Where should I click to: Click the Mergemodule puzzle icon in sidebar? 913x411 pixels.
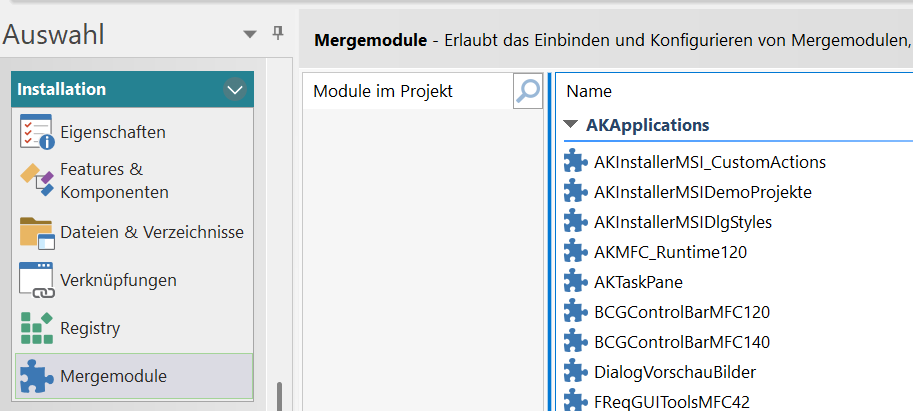[x=36, y=377]
